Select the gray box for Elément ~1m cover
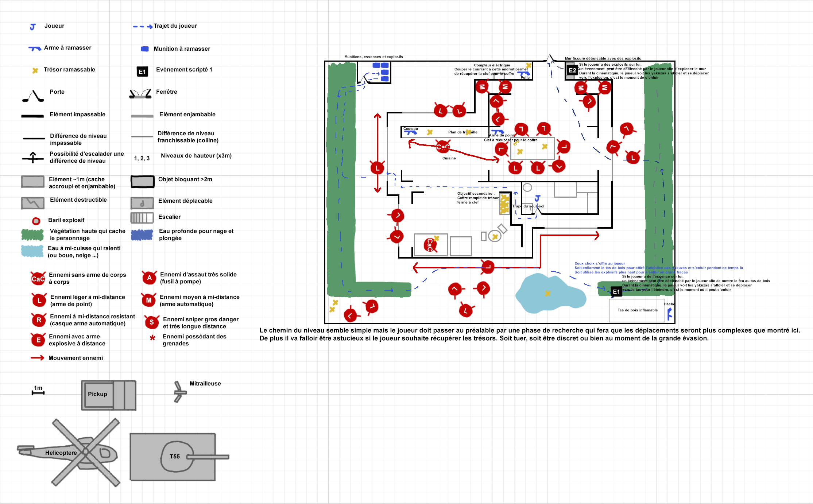Image resolution: width=813 pixels, height=504 pixels. (x=33, y=182)
